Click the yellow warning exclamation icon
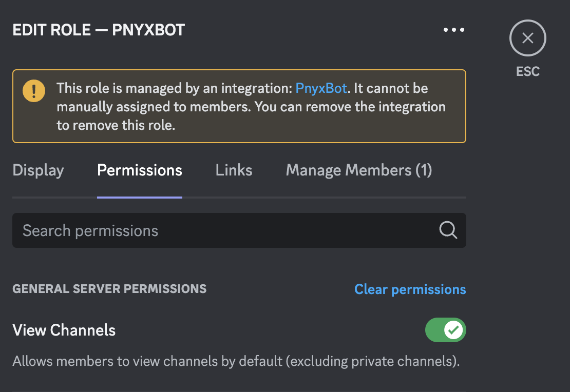This screenshot has width=570, height=392. point(34,91)
